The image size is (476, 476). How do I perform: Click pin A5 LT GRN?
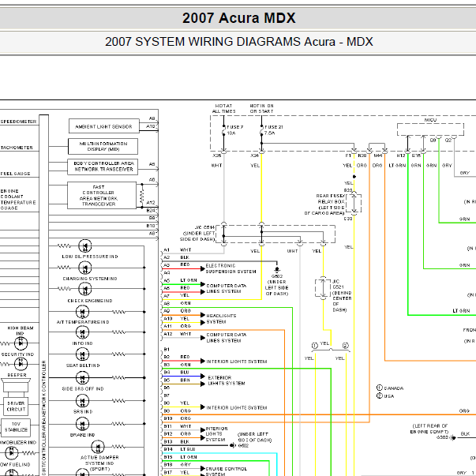180,280
